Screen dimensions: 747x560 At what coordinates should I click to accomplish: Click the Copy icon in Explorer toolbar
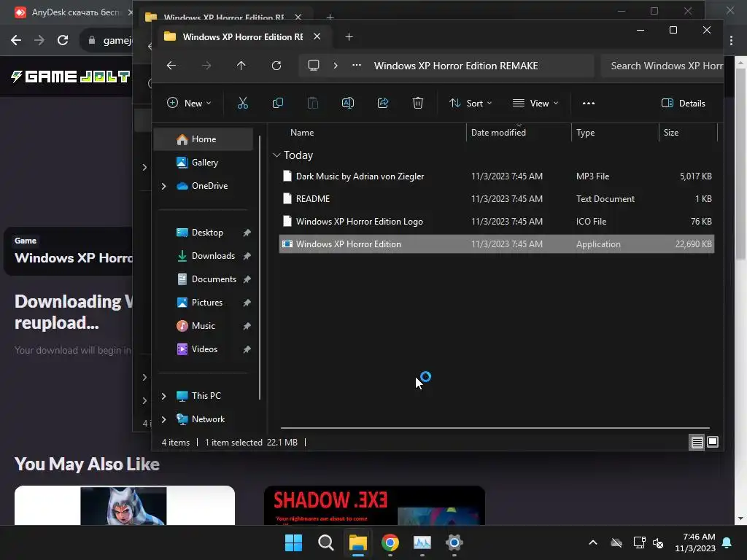pos(278,103)
